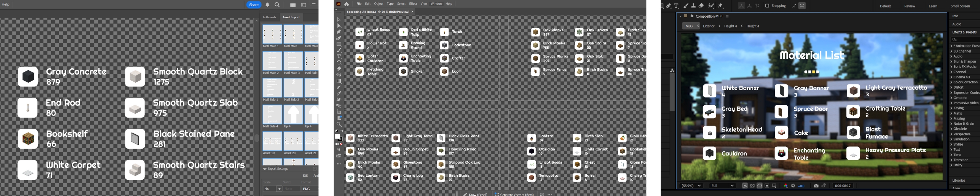Select the After Effects Pen tool
Image resolution: width=980 pixels, height=196 pixels.
pyautogui.click(x=668, y=6)
